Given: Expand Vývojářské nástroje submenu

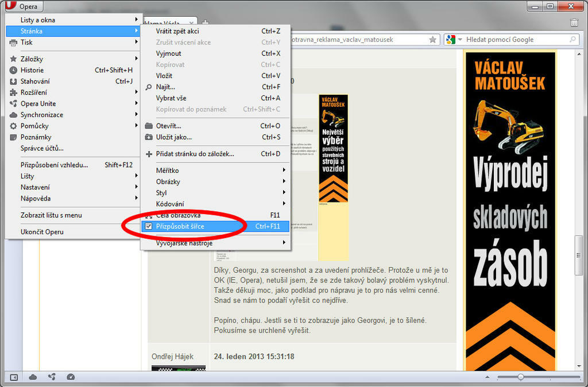Looking at the screenshot, I should (215, 243).
